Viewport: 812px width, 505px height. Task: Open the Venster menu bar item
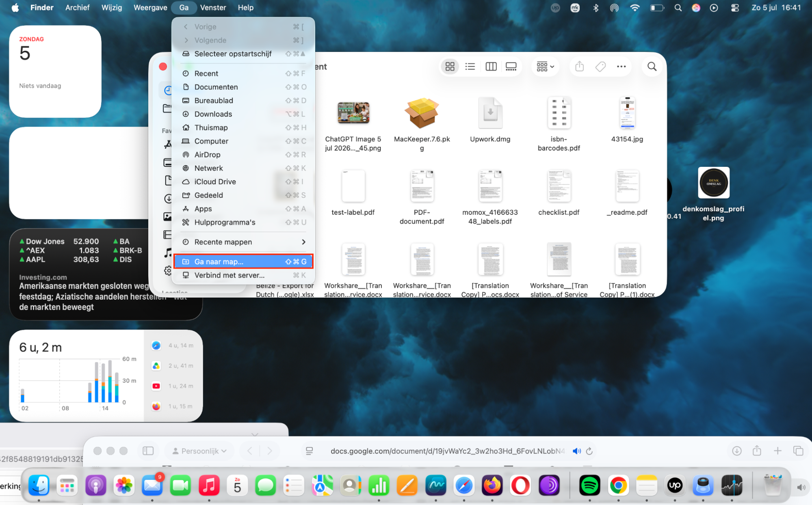pyautogui.click(x=213, y=7)
